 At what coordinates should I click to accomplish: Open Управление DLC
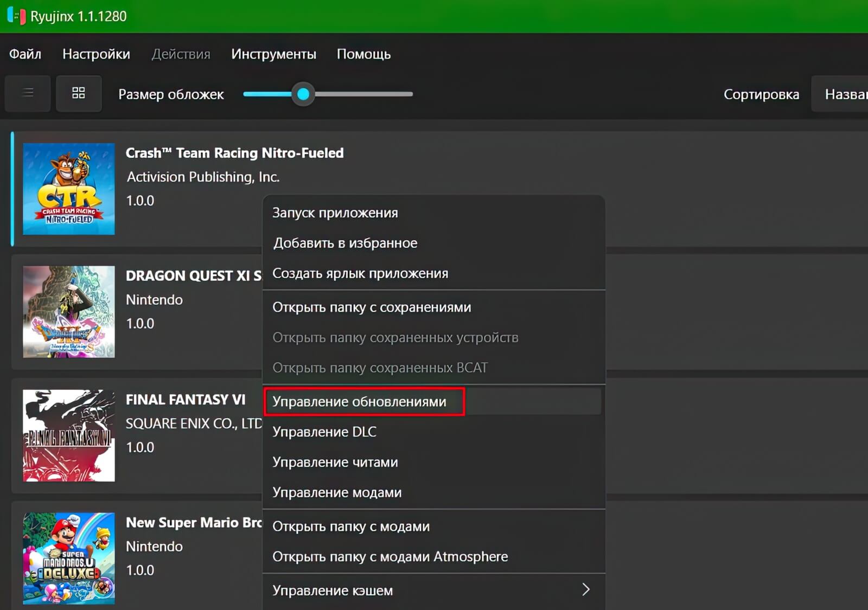pyautogui.click(x=433, y=432)
